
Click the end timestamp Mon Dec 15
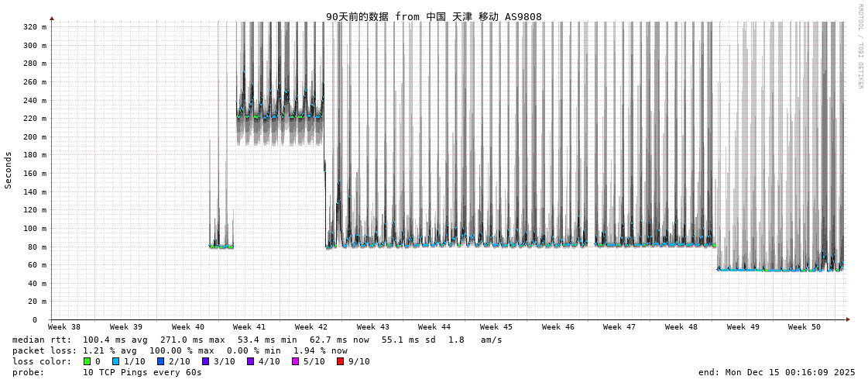pyautogui.click(x=777, y=372)
